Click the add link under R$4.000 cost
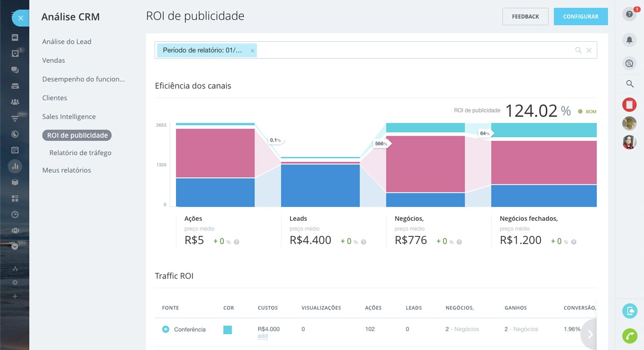Screen dimensions: 644x350 pos(262,336)
